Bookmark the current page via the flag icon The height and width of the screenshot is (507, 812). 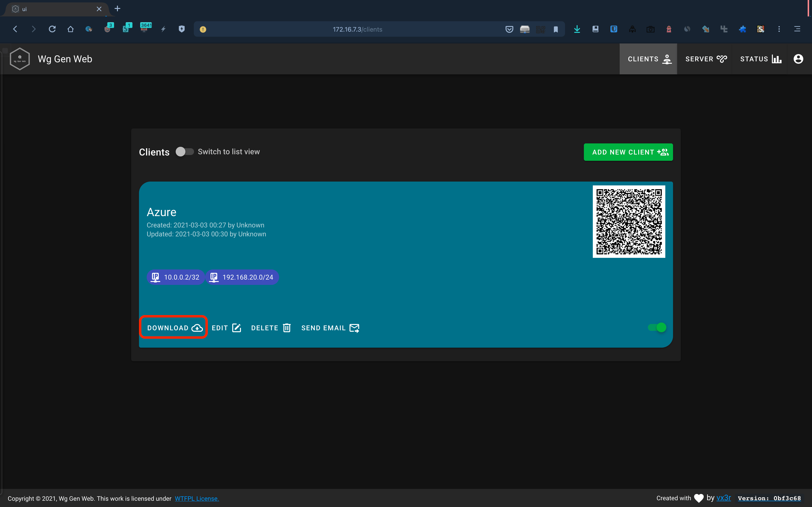point(556,29)
